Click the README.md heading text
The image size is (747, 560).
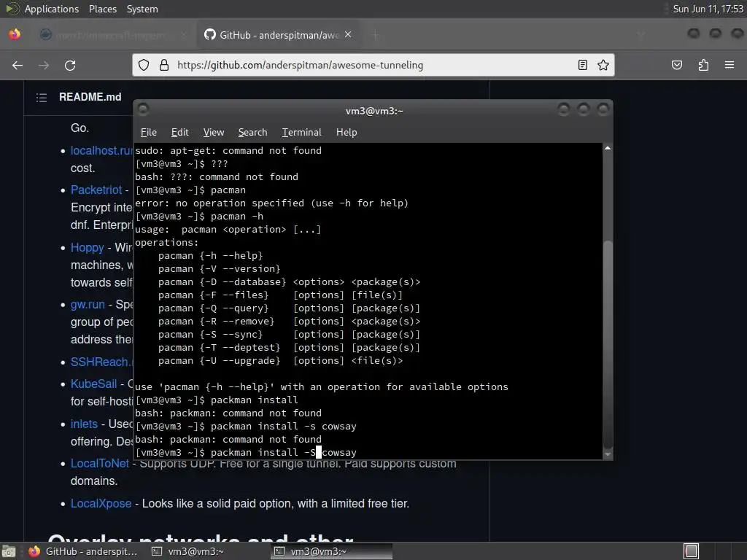(90, 97)
